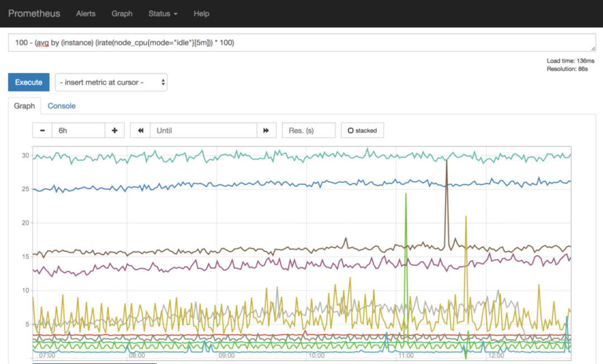
Task: Open the Status dropdown menu
Action: click(163, 13)
